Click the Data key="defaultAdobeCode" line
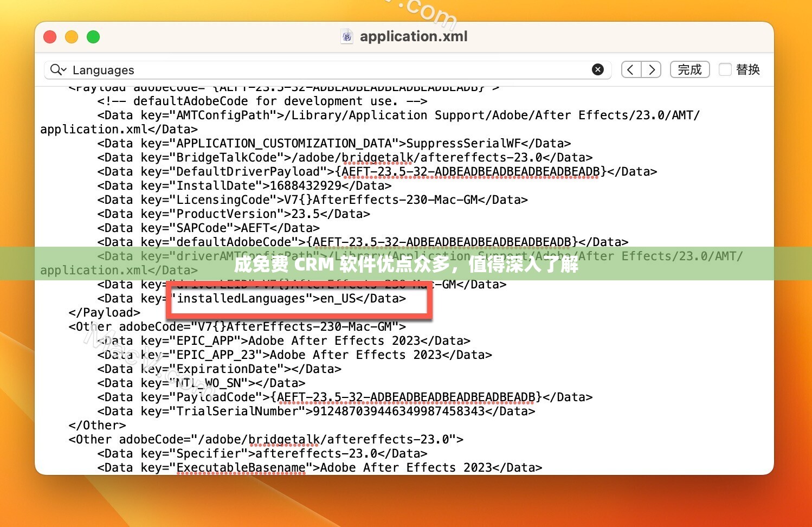This screenshot has height=527, width=812. pos(363,242)
